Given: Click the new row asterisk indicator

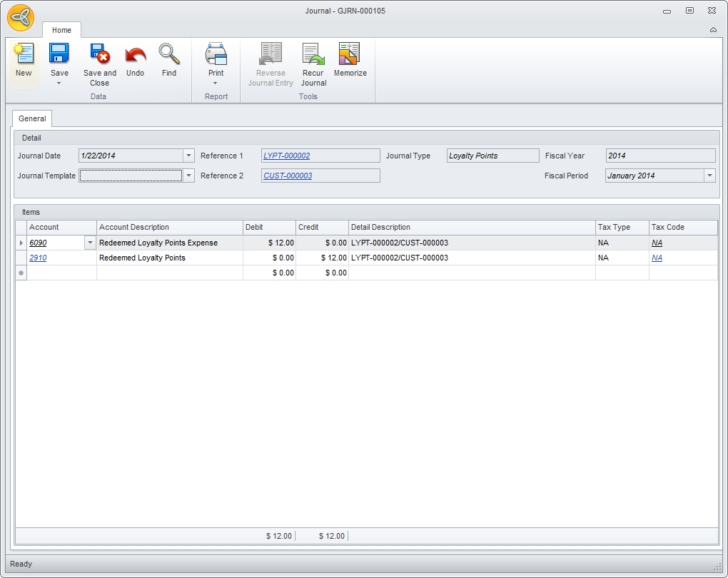Looking at the screenshot, I should click(21, 273).
